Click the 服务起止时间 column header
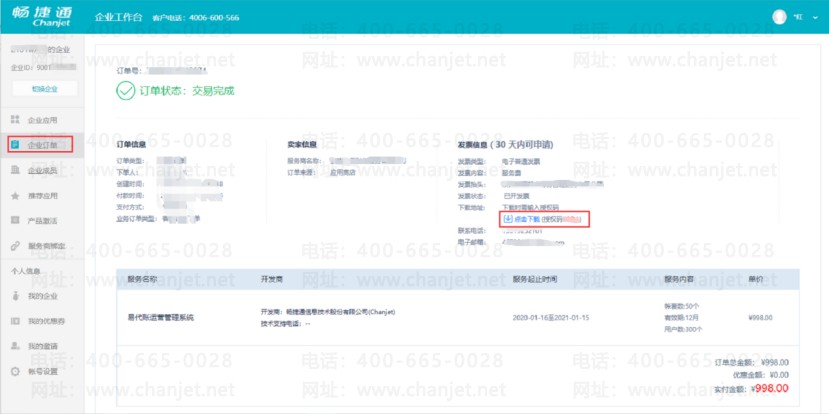The height and width of the screenshot is (414, 829). point(535,279)
